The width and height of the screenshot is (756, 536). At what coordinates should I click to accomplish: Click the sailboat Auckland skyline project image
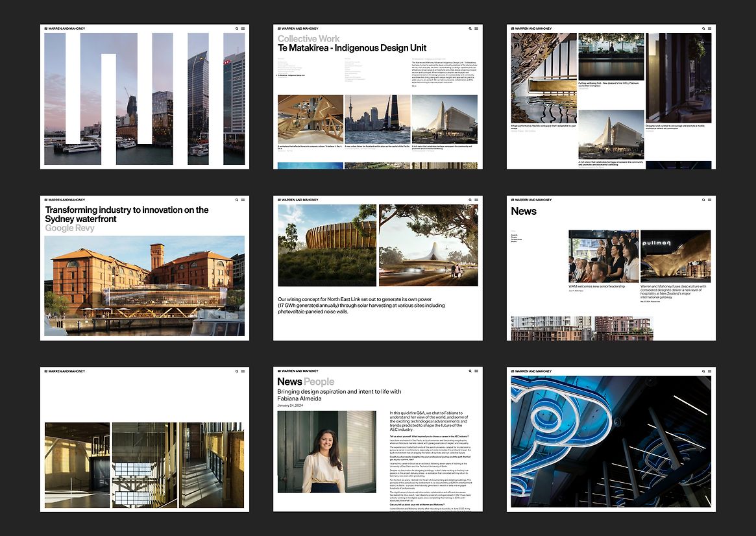[377, 119]
